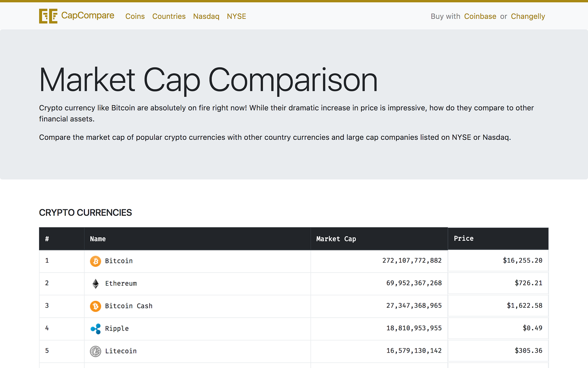588x368 pixels.
Task: Click the Bitcoin row name
Action: point(119,261)
